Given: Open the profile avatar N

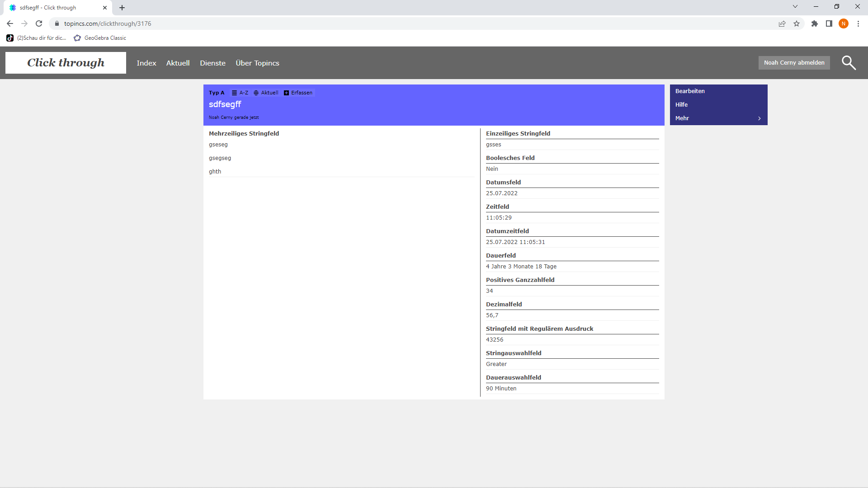Looking at the screenshot, I should click(x=843, y=23).
